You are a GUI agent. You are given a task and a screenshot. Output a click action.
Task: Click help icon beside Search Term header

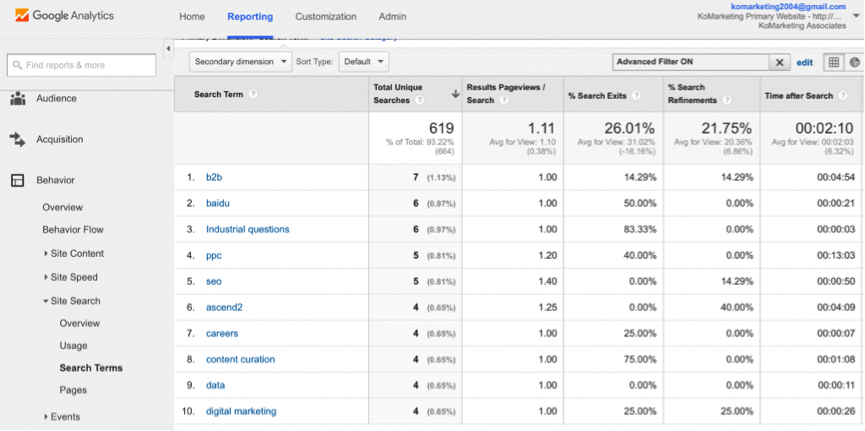coord(253,94)
